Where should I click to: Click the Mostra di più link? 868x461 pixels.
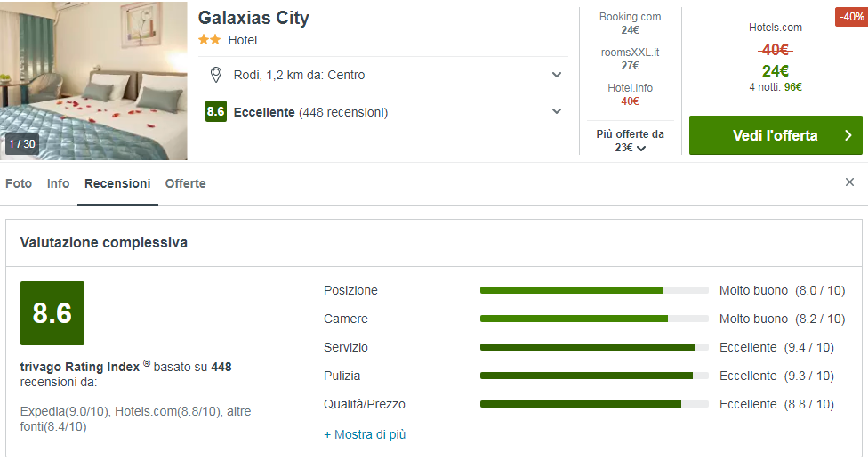[365, 434]
